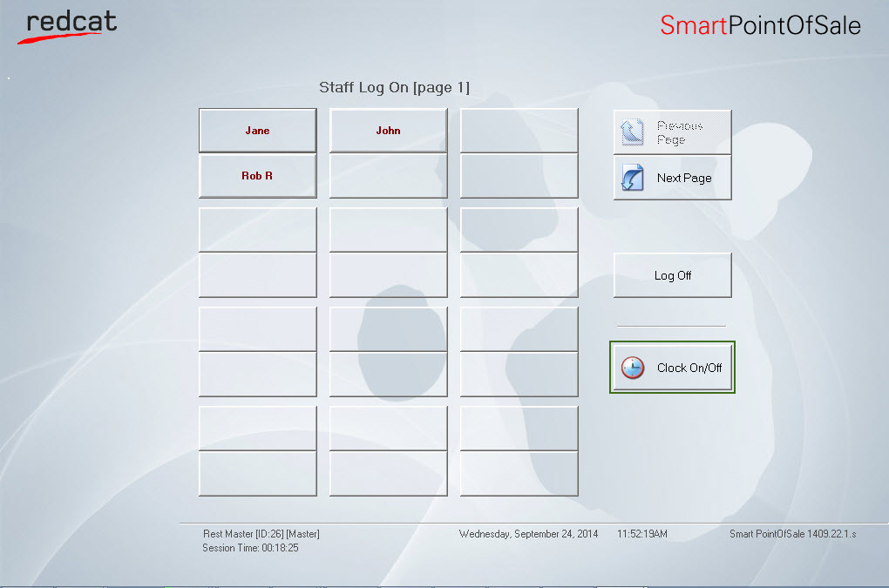Click the Staff Log On [page 1] heading

click(394, 87)
